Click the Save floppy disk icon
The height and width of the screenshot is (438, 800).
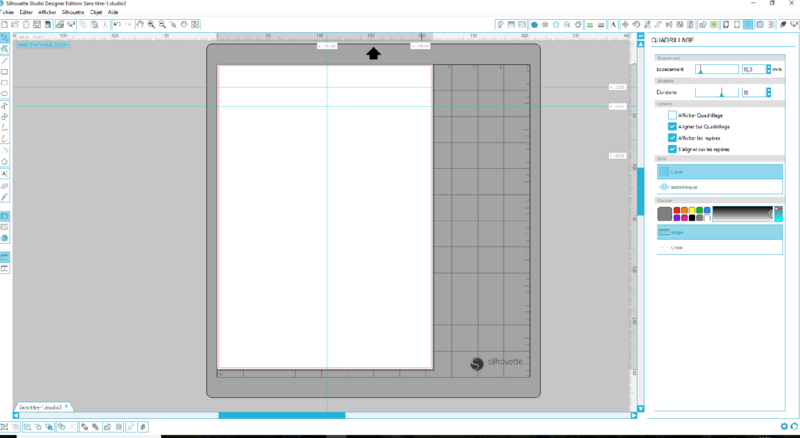coord(37,25)
